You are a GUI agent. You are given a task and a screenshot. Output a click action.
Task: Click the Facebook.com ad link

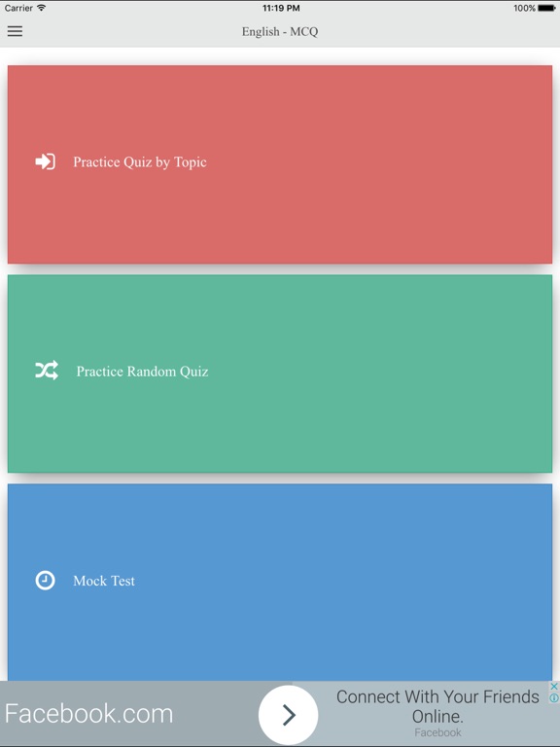coord(88,714)
